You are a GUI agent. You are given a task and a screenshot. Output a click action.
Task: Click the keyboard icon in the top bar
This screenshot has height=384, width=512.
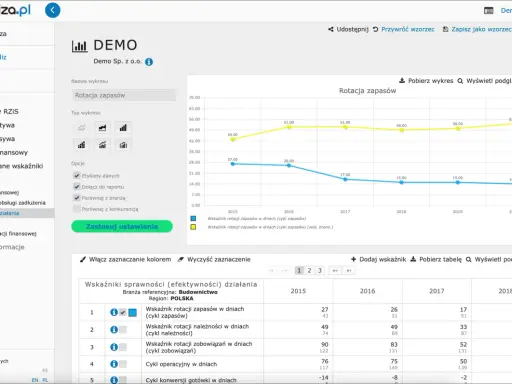pyautogui.click(x=489, y=11)
